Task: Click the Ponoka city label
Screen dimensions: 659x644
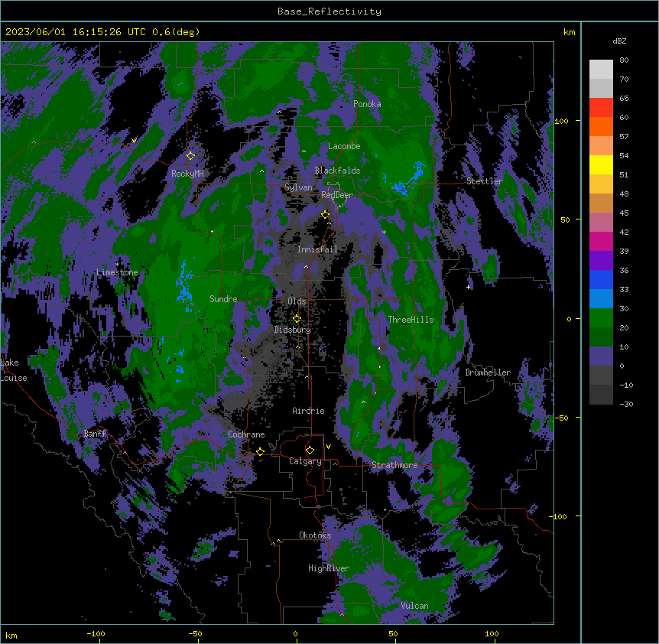Action: pos(367,104)
